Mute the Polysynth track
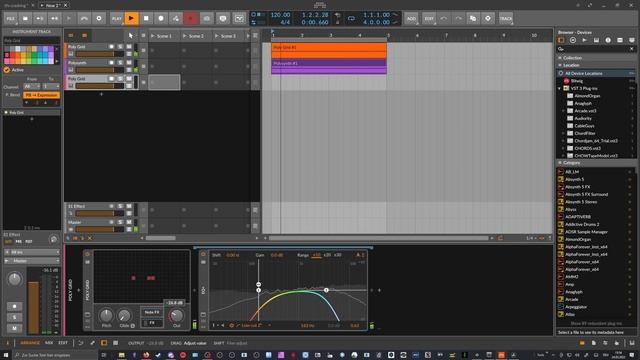This screenshot has width=640, height=360. pos(129,63)
